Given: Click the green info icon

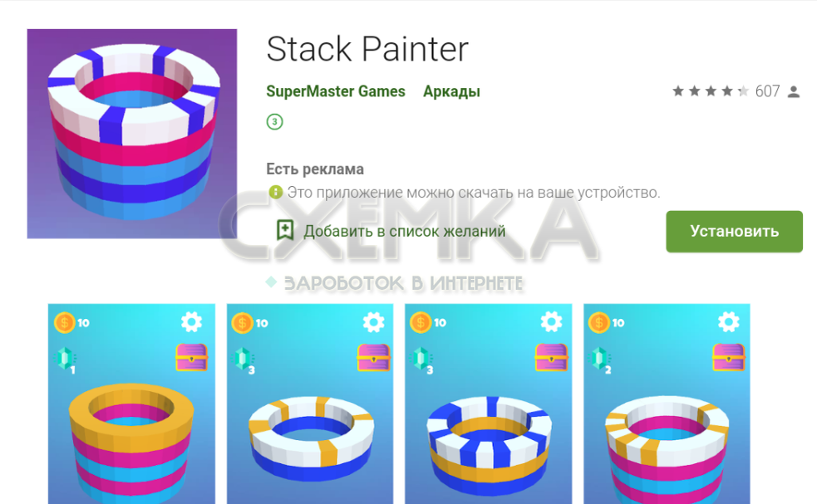Looking at the screenshot, I should coord(275,192).
